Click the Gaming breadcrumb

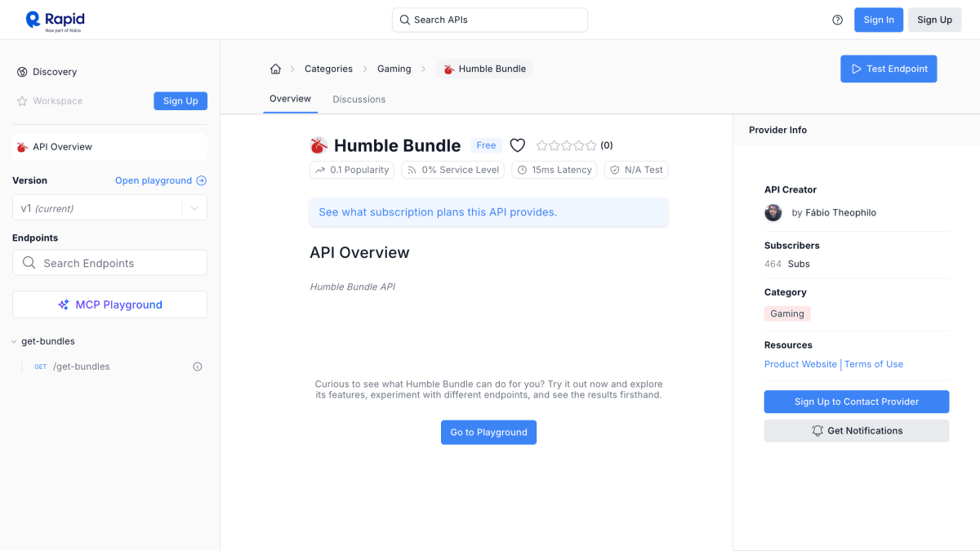click(x=394, y=69)
